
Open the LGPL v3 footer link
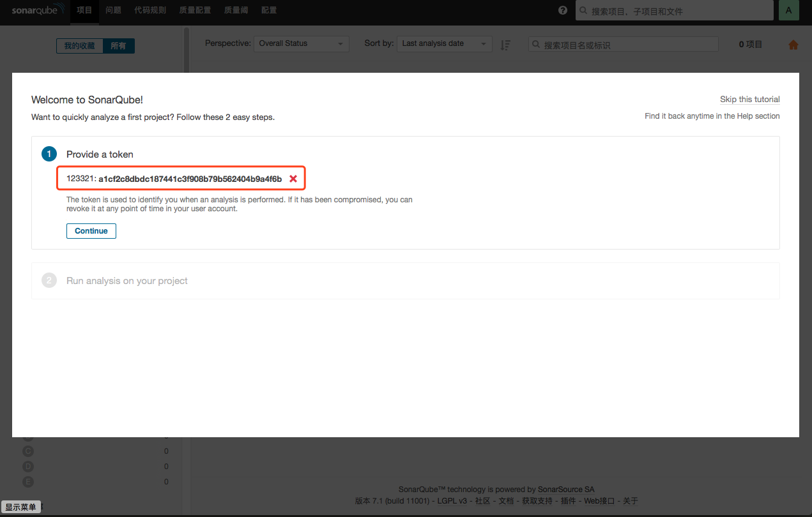point(452,501)
